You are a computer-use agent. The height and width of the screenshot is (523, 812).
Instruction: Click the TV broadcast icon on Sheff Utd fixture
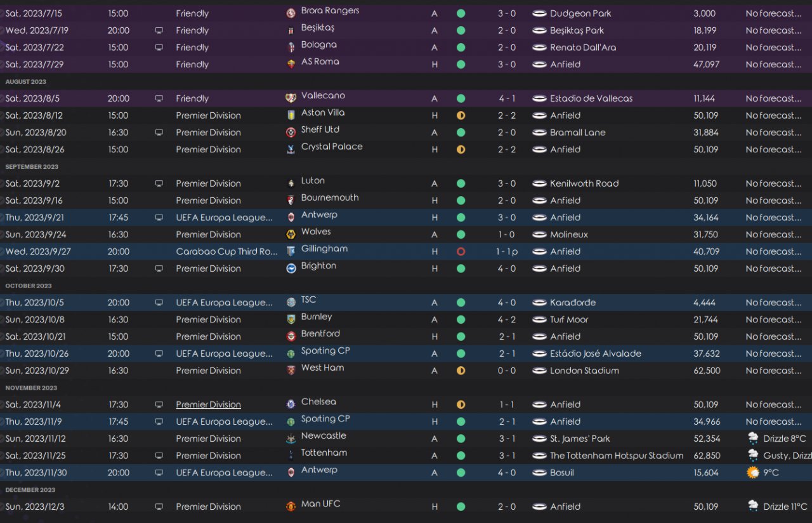159,133
